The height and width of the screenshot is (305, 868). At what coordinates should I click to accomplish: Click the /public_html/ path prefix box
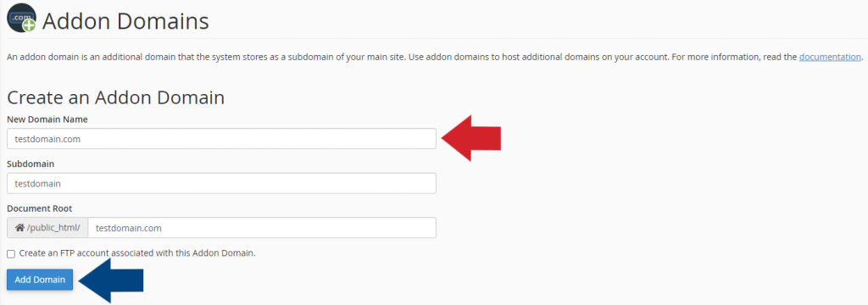point(47,228)
